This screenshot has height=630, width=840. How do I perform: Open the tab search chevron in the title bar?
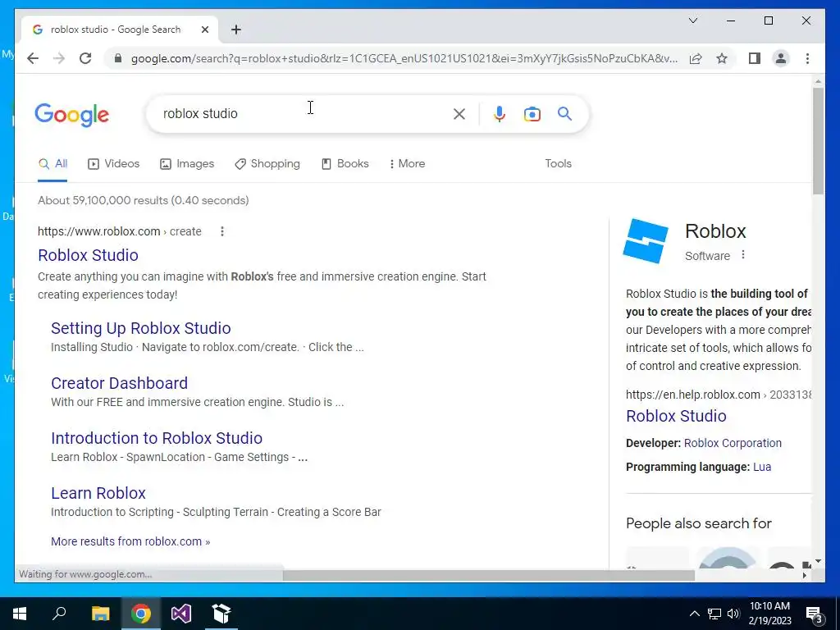692,21
